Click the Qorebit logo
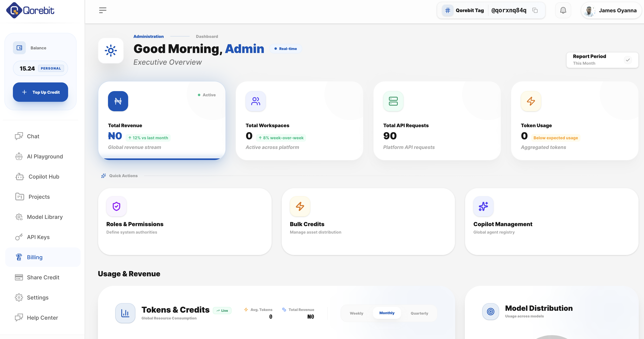 pyautogui.click(x=30, y=10)
